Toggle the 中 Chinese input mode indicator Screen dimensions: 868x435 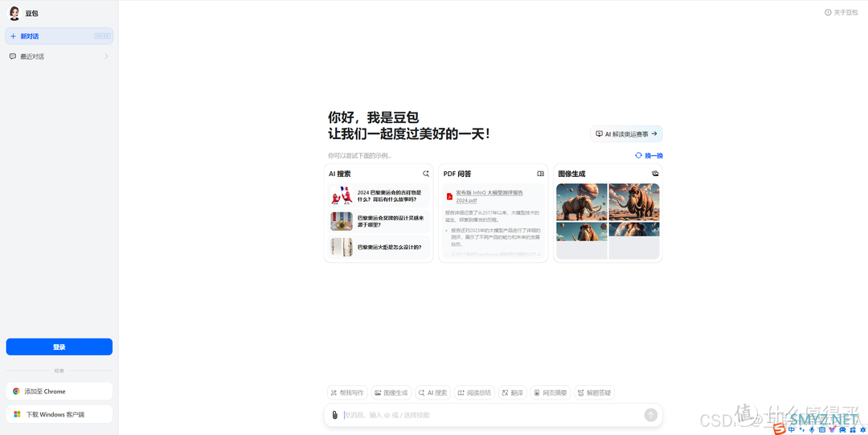pyautogui.click(x=792, y=429)
